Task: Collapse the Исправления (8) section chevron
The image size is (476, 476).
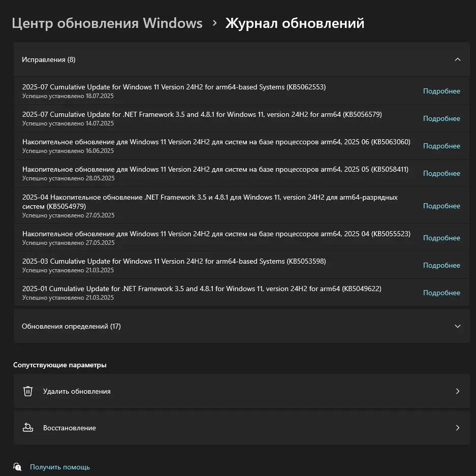Action: point(457,59)
